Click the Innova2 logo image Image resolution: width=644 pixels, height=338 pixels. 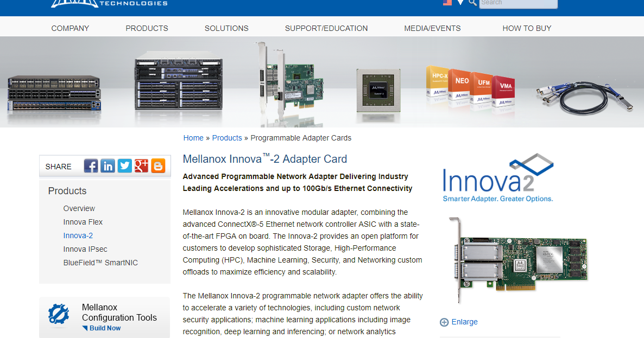[498, 178]
